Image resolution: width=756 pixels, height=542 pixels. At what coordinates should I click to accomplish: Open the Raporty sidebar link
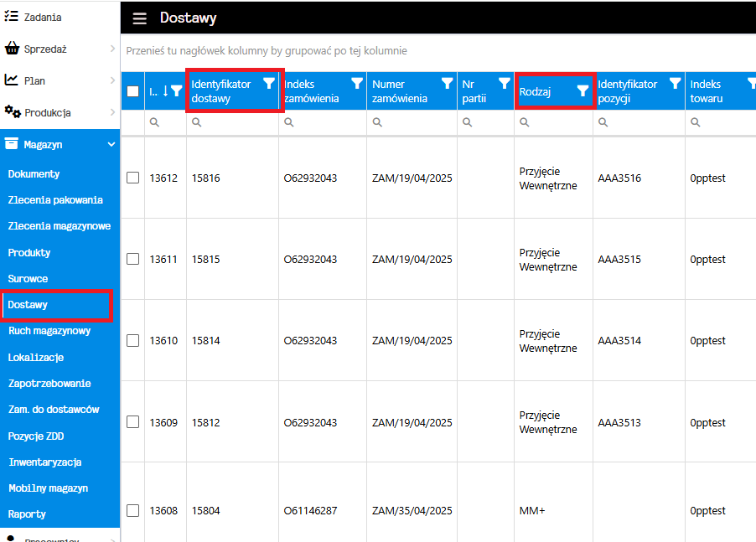pos(27,514)
